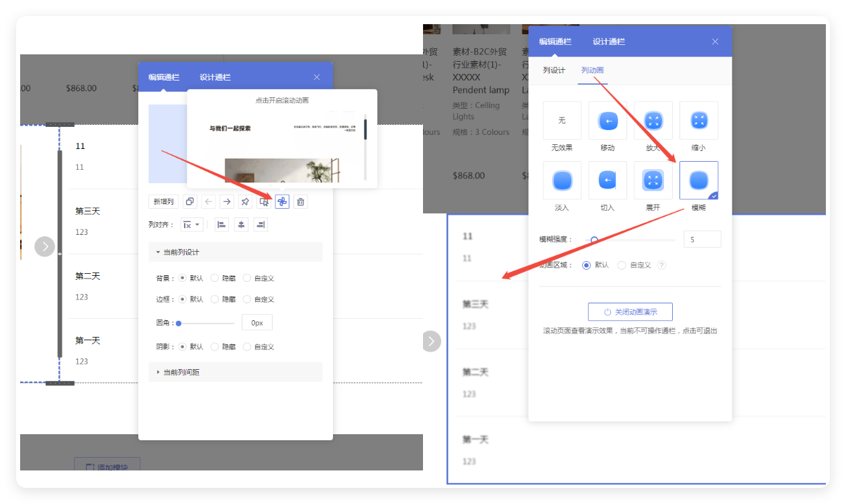Open 设计通栏 tab in left panel
Viewport: 846px width, 504px height.
pyautogui.click(x=215, y=77)
